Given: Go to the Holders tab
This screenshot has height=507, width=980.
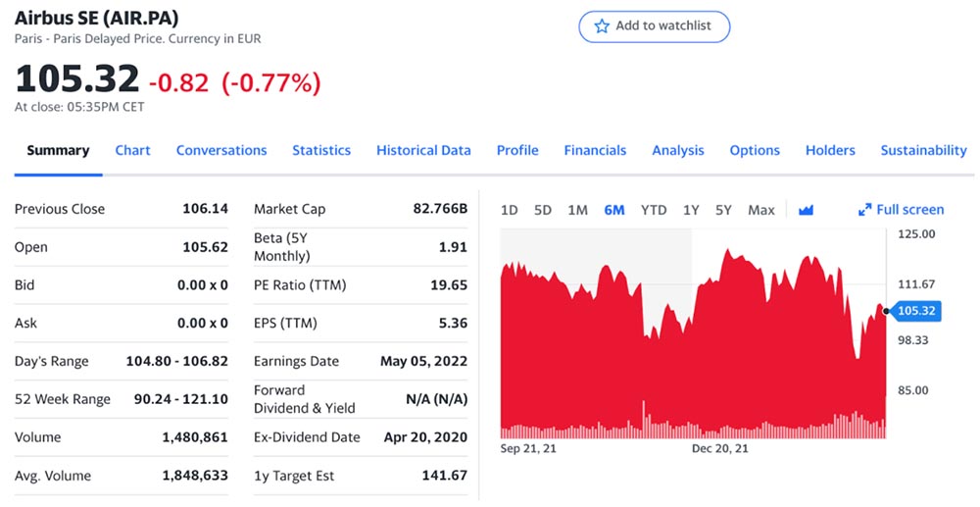Looking at the screenshot, I should [x=830, y=151].
